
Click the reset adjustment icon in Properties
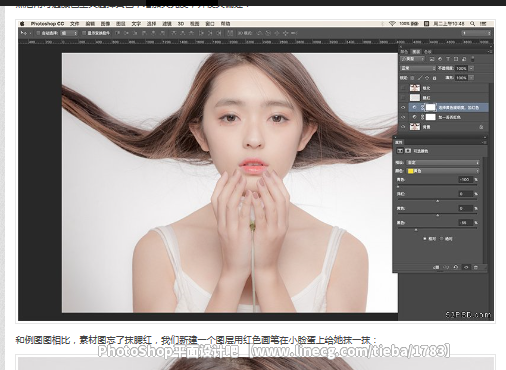click(456, 267)
